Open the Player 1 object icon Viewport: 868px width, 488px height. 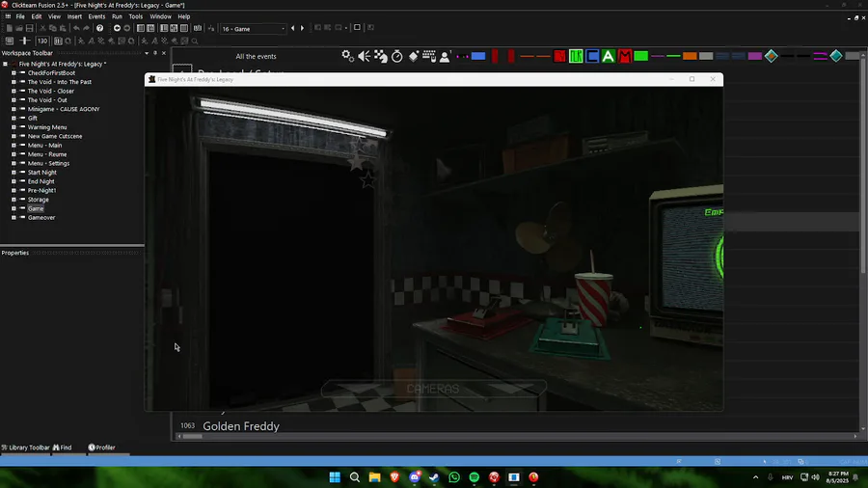445,56
